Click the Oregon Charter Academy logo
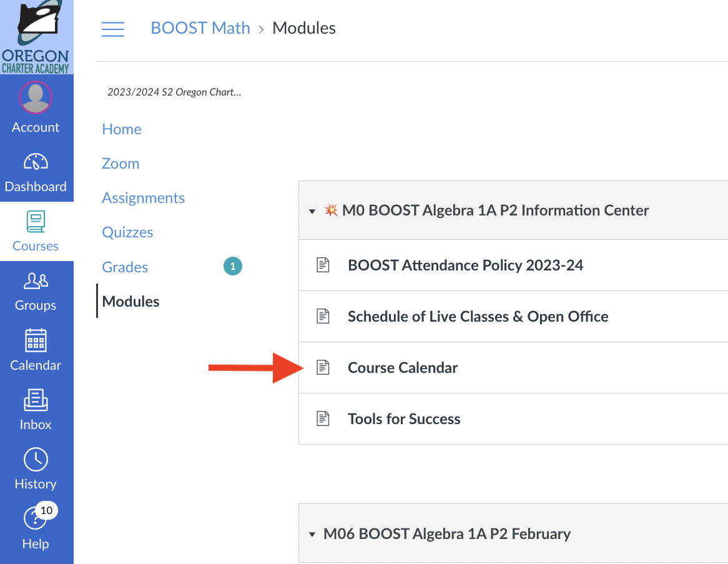The height and width of the screenshot is (564, 728). 36,37
